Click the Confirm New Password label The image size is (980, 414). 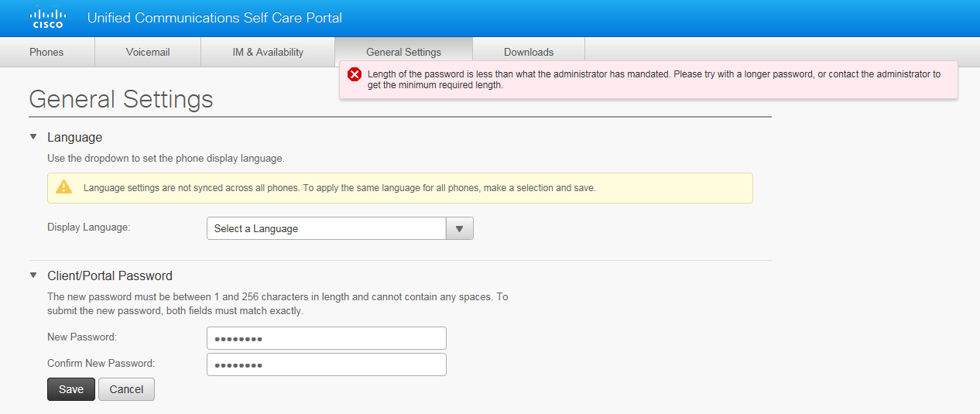coord(101,363)
